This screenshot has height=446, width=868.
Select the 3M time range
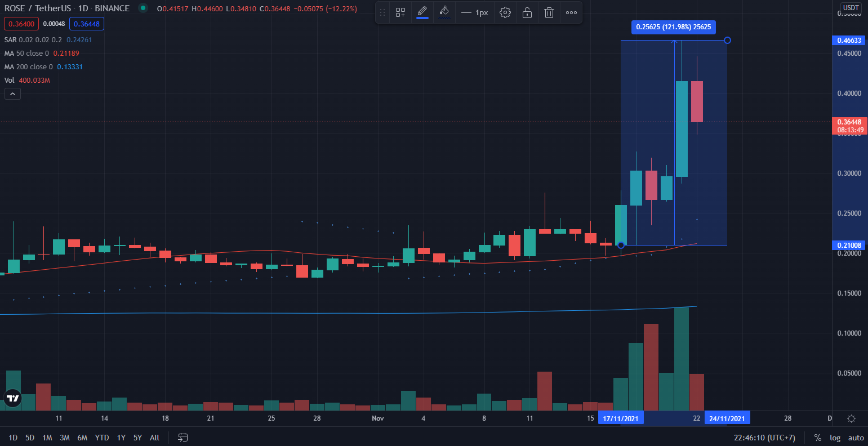click(x=65, y=438)
